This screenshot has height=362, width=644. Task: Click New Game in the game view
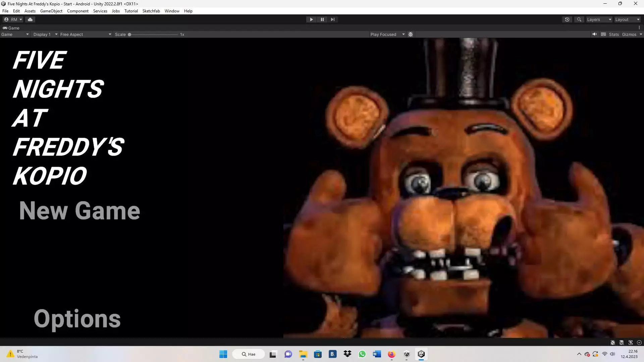pos(79,210)
